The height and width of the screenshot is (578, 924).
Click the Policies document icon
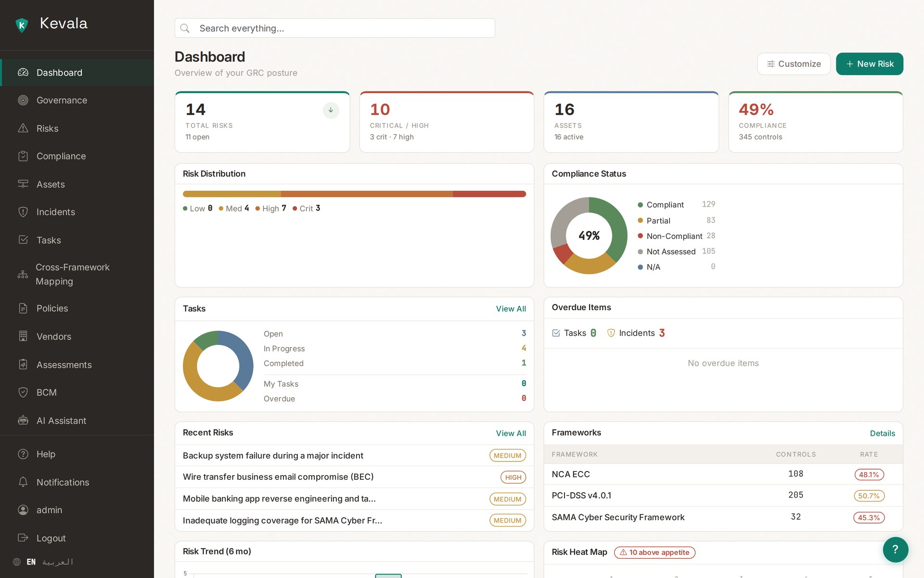tap(23, 308)
